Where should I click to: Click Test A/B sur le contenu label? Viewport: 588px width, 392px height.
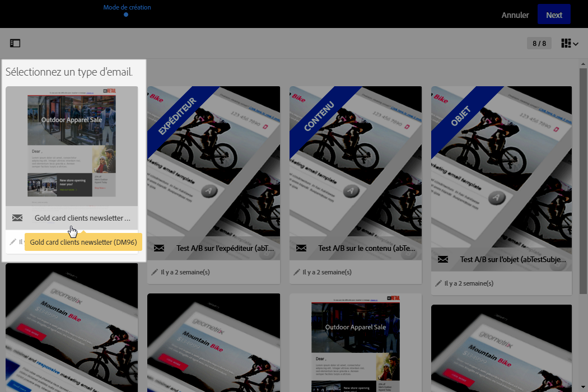367,248
